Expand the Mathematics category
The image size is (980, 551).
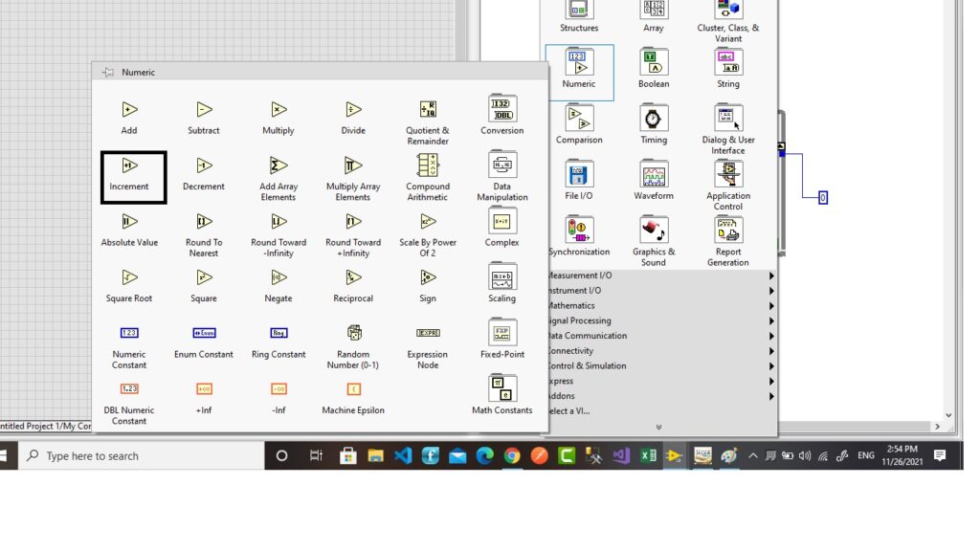[662, 305]
